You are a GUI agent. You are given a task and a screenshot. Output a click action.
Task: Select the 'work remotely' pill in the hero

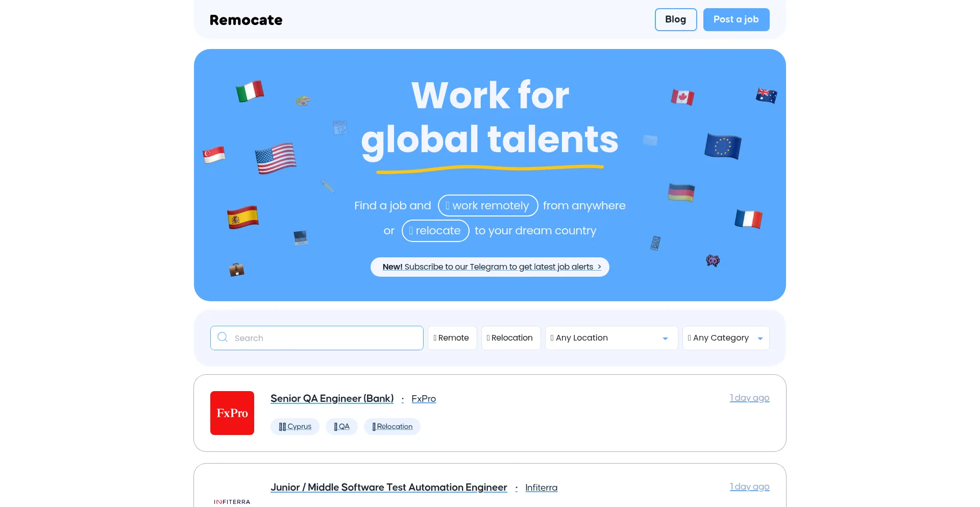pos(488,205)
